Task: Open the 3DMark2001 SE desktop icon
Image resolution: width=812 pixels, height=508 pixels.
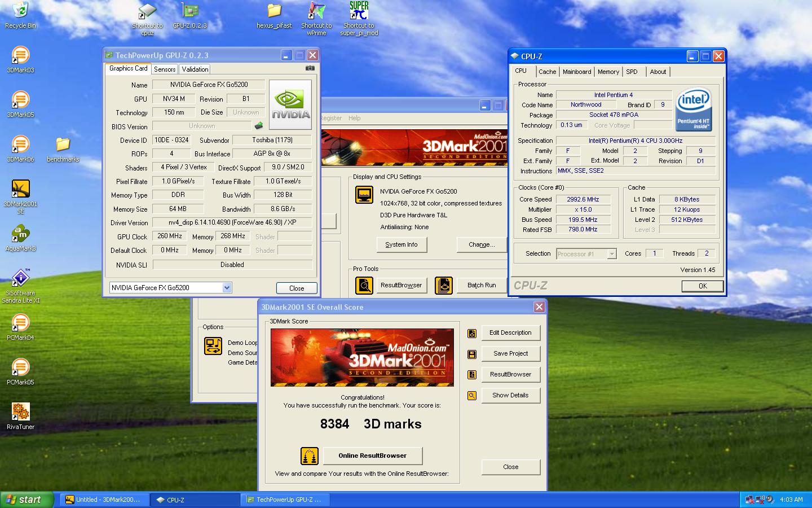Action: tap(20, 196)
